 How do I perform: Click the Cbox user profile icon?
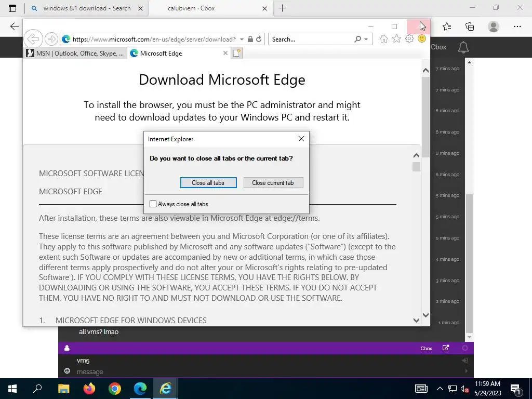[x=67, y=348]
